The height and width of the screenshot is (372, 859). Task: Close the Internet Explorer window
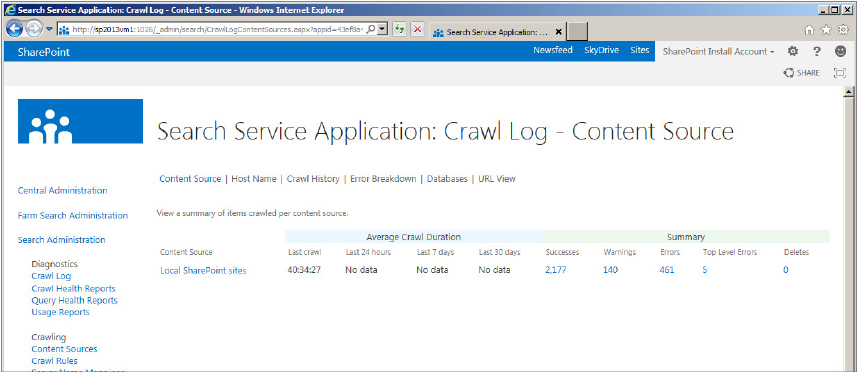(847, 9)
